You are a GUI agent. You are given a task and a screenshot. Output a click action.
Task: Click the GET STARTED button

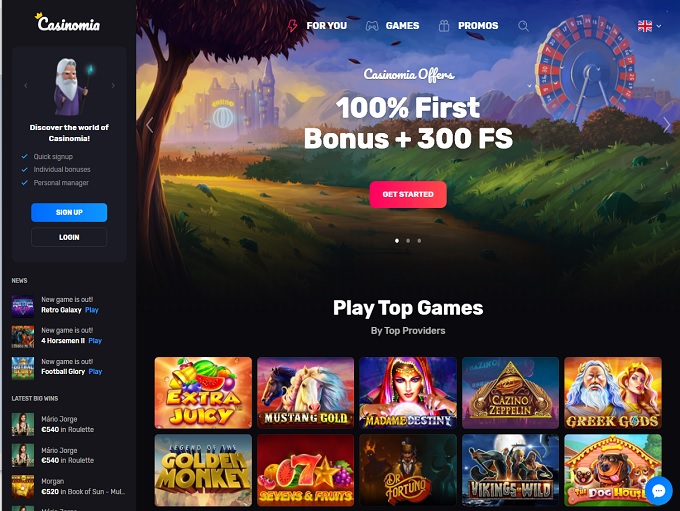[x=408, y=194]
